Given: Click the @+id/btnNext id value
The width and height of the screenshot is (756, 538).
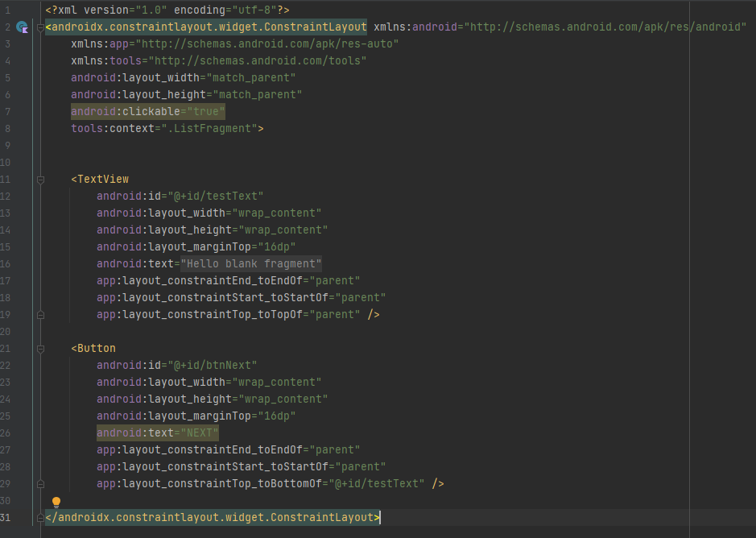Looking at the screenshot, I should [212, 366].
